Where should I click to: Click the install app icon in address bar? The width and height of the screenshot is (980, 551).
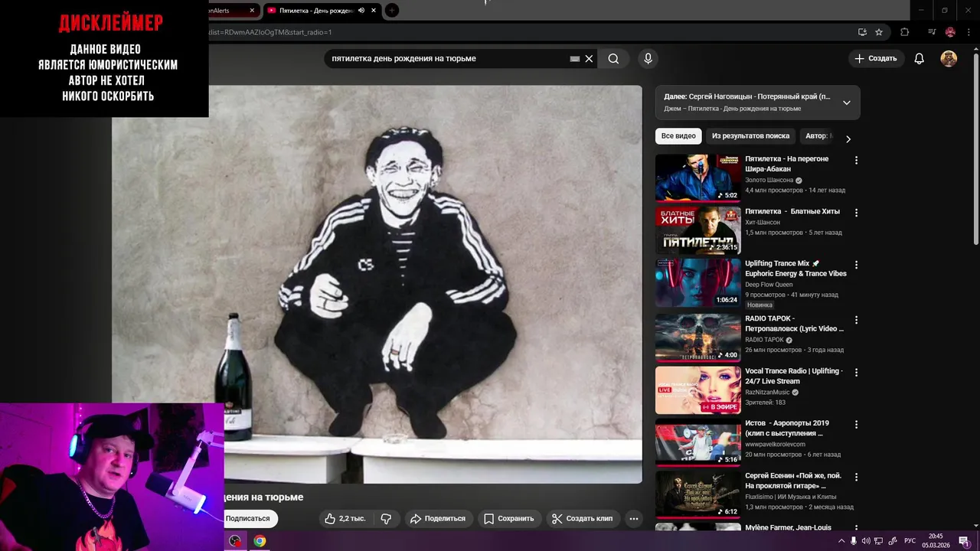(862, 32)
